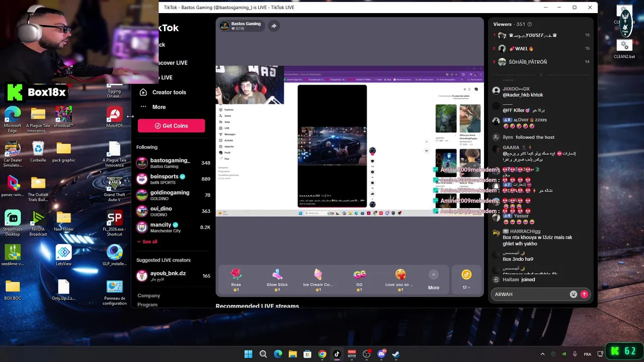The height and width of the screenshot is (362, 644).
Task: Open Steam from the taskbar
Action: tap(396, 354)
